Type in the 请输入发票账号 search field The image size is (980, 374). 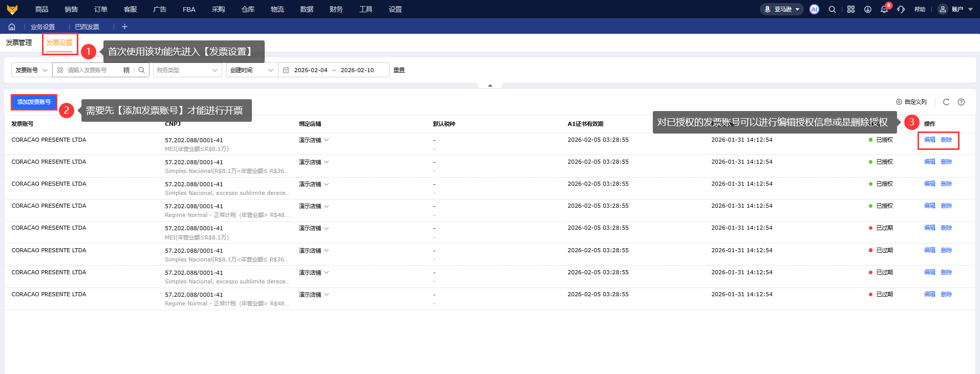(92, 70)
